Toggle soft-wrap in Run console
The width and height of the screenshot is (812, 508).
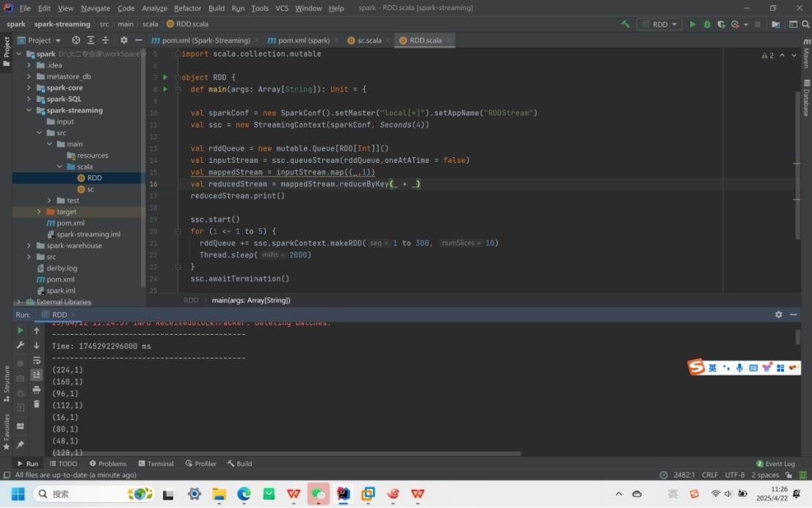point(37,360)
